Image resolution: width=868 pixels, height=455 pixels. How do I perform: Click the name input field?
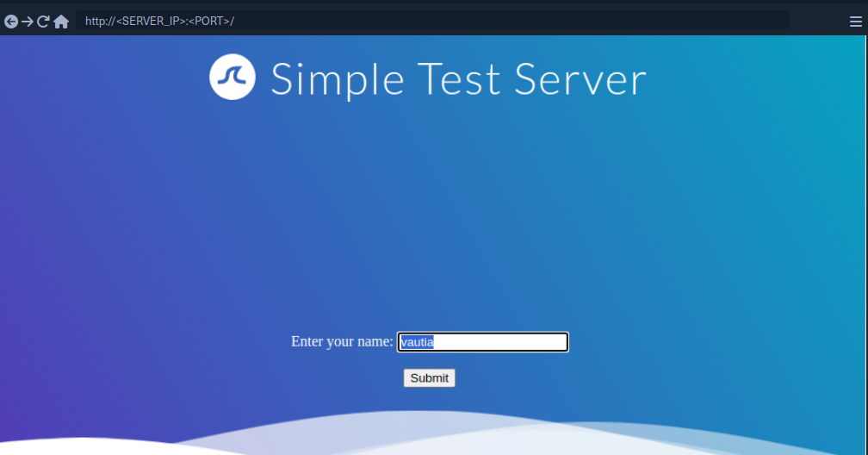pos(482,342)
